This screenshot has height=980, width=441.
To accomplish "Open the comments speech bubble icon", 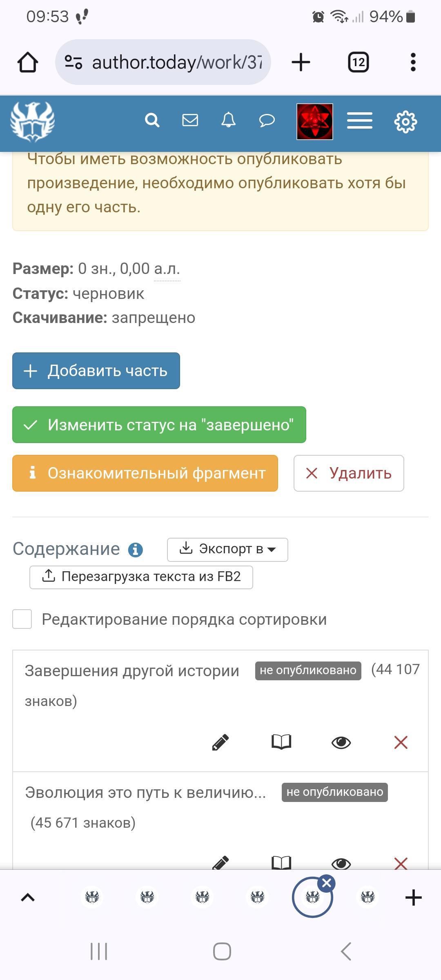I will coord(267,120).
